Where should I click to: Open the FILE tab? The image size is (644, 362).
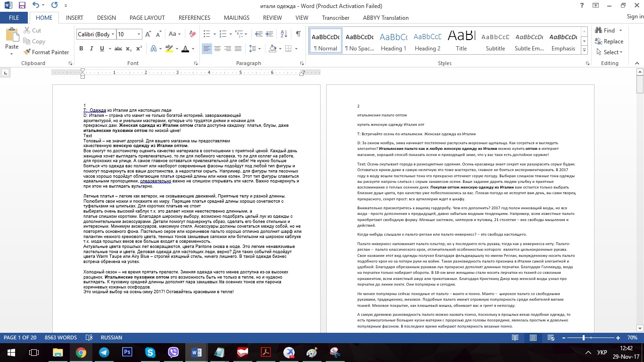pyautogui.click(x=14, y=18)
